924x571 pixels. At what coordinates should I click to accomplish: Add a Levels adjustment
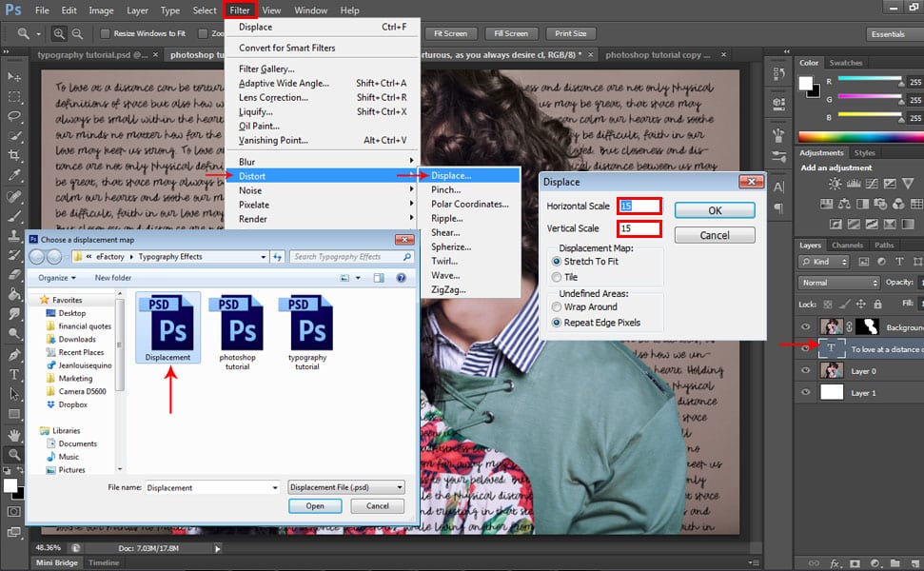click(x=854, y=184)
